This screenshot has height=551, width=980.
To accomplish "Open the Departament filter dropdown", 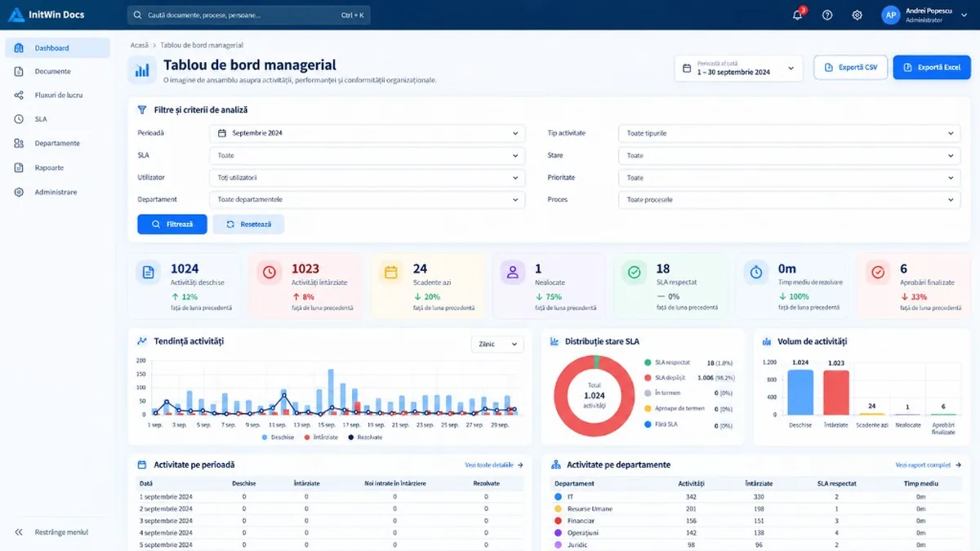I will [x=367, y=199].
